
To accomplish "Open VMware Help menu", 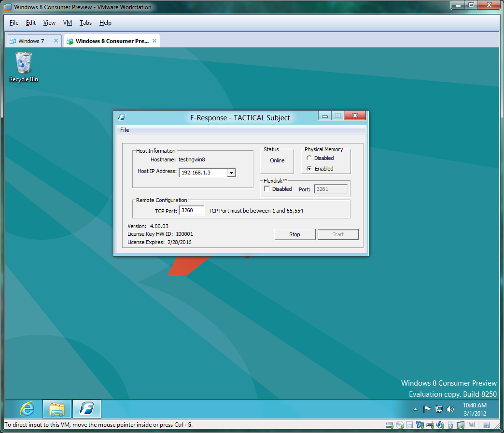I will click(105, 23).
